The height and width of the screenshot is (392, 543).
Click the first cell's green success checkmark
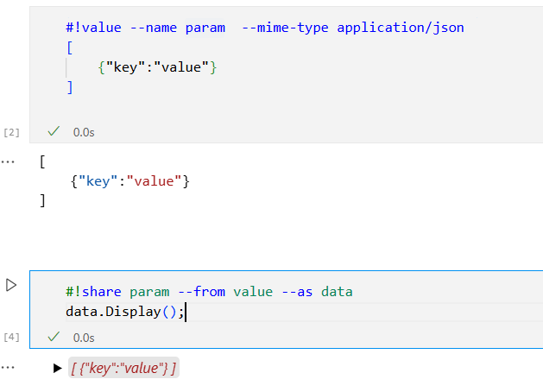[54, 131]
